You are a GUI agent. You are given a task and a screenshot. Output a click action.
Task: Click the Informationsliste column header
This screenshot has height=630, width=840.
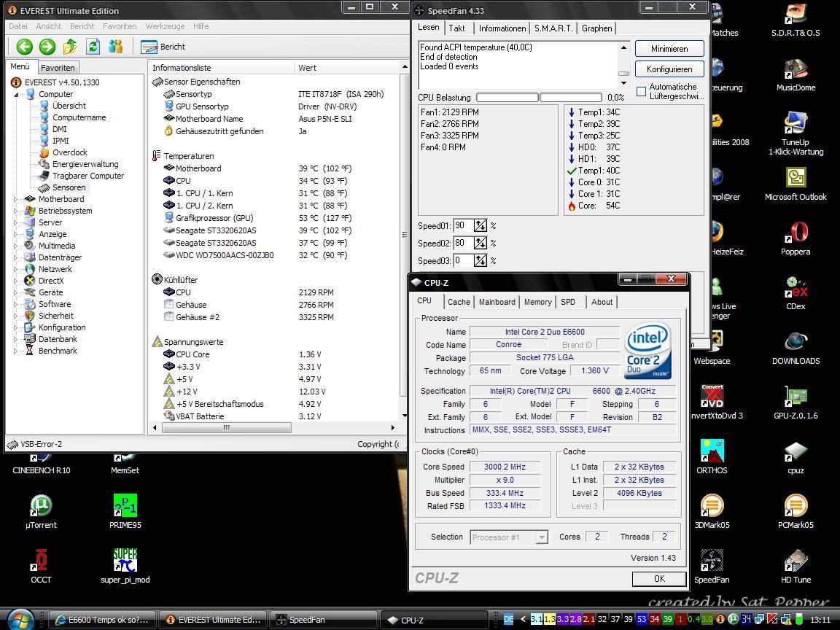tap(221, 68)
